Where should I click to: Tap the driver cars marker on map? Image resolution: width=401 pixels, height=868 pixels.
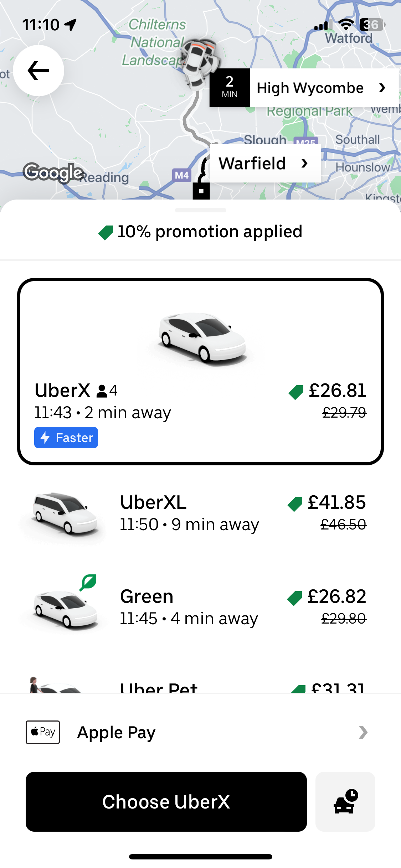pos(198,62)
